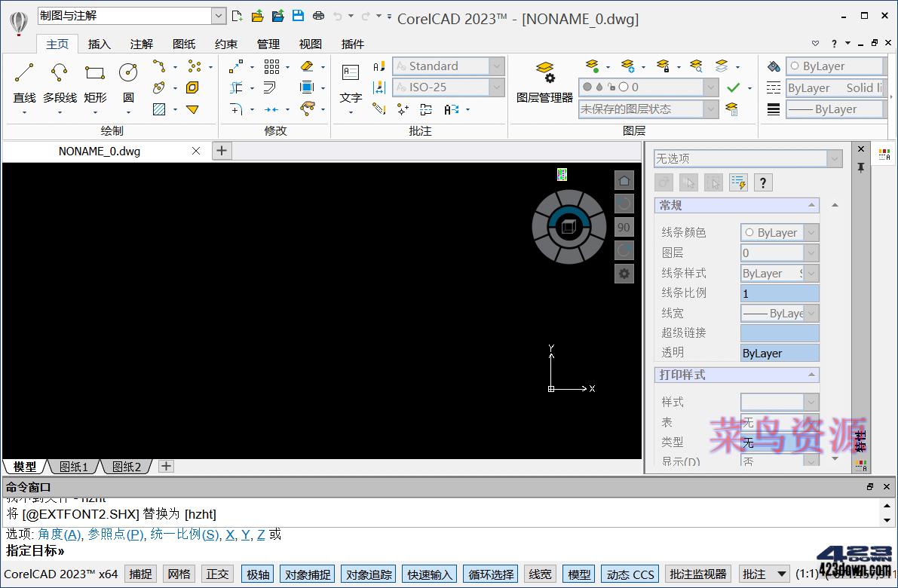The height and width of the screenshot is (588, 898).
Task: Click the 批注监视器 button
Action: tap(698, 574)
